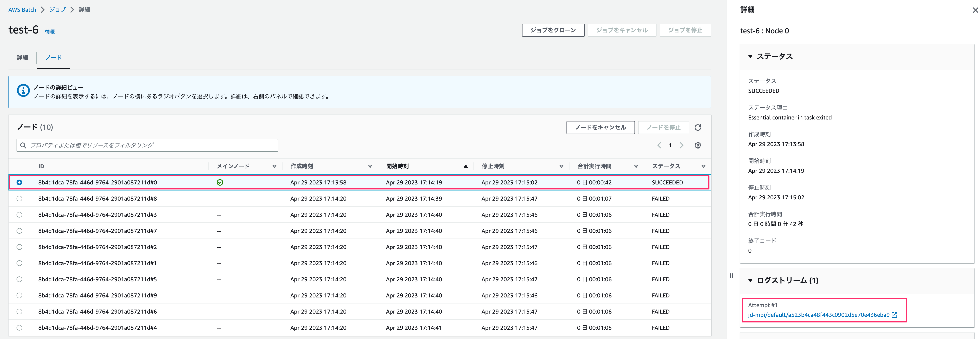This screenshot has height=339, width=980.
Task: Open table preferences gear icon
Action: [698, 145]
